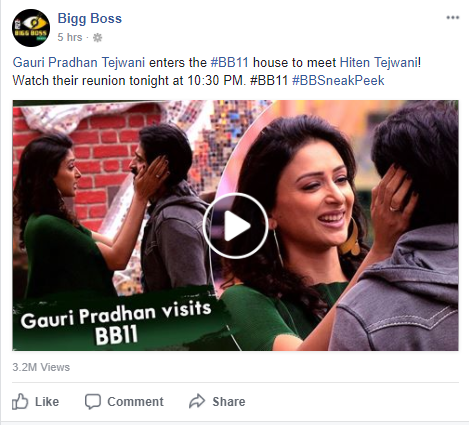
Task: Open the post options three-dot menu
Action: [453, 18]
